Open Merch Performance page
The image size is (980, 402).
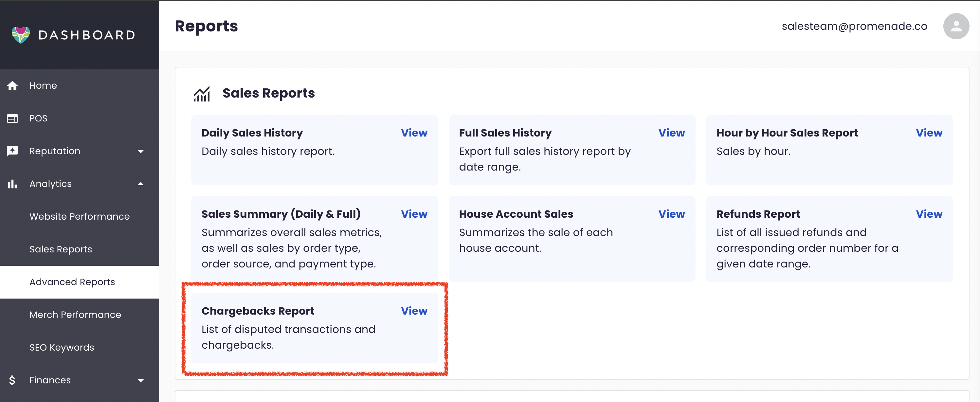coord(80,315)
